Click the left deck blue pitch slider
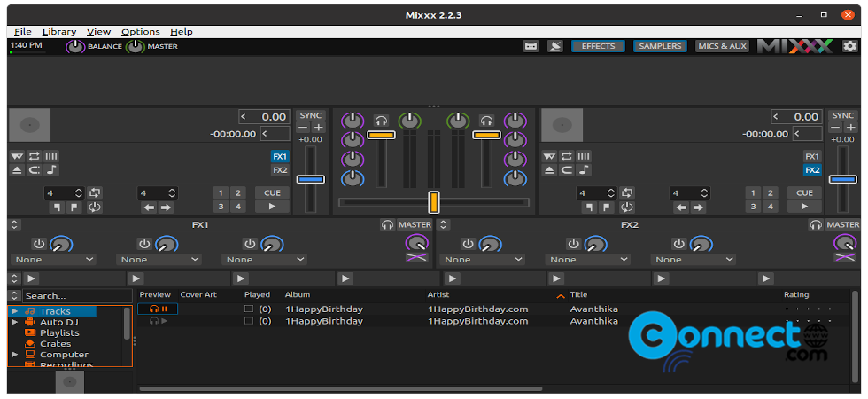 click(x=311, y=179)
